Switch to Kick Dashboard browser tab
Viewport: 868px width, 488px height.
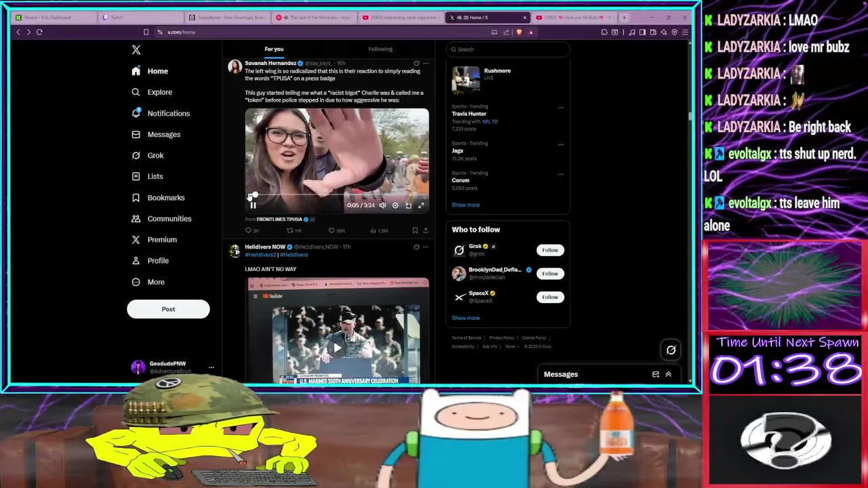coord(52,18)
